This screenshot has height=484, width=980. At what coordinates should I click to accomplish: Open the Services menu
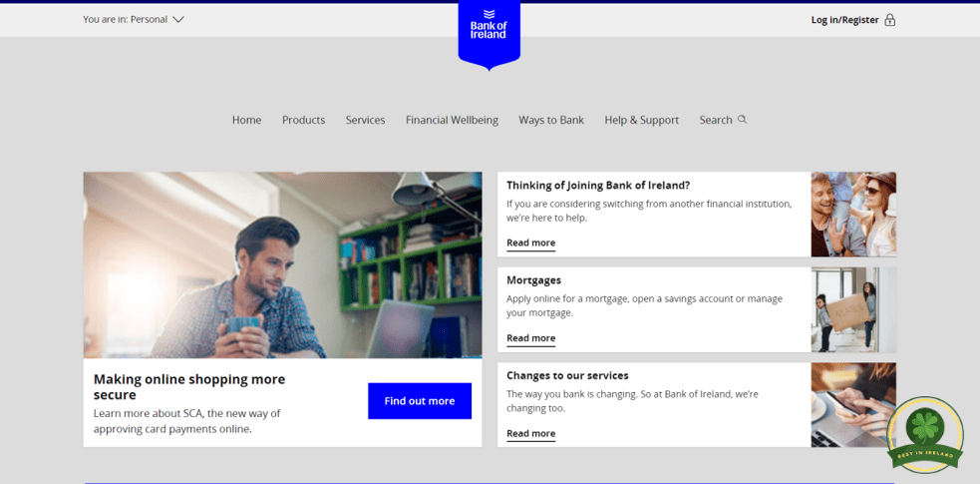[x=366, y=120]
